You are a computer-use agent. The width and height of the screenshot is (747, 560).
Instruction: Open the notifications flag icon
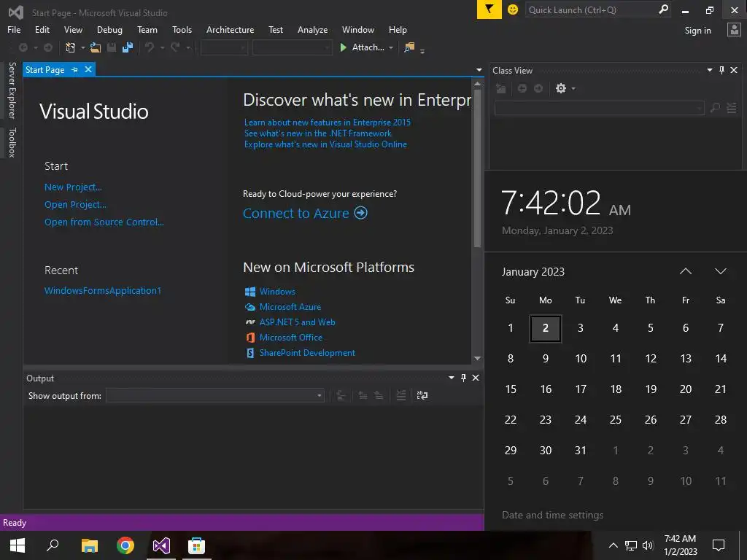tap(489, 9)
